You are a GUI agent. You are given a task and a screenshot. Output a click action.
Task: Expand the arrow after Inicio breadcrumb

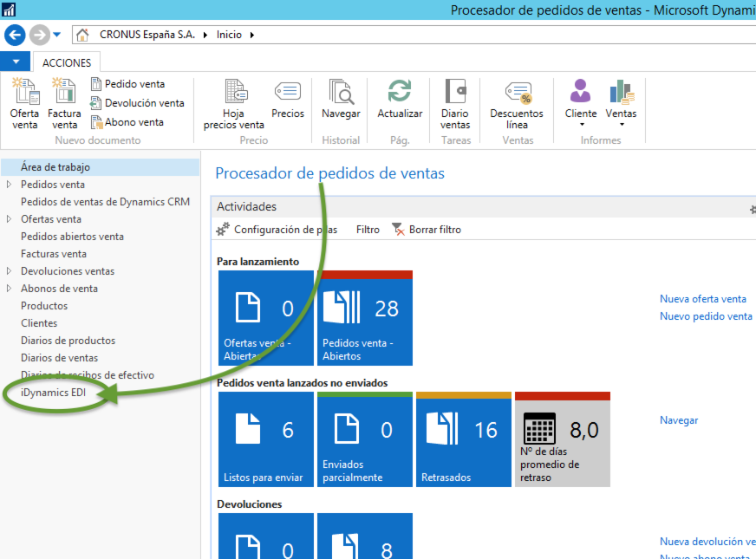pos(252,35)
